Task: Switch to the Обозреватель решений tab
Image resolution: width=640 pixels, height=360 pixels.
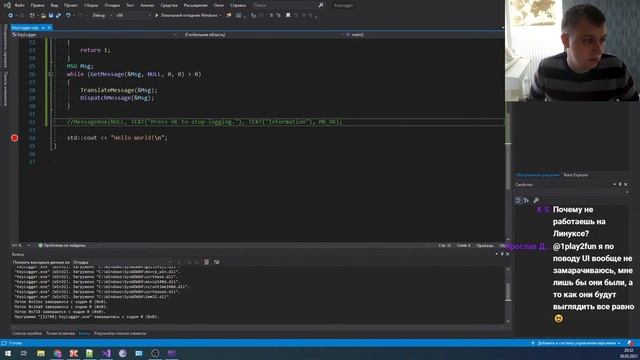Action: tap(537, 175)
